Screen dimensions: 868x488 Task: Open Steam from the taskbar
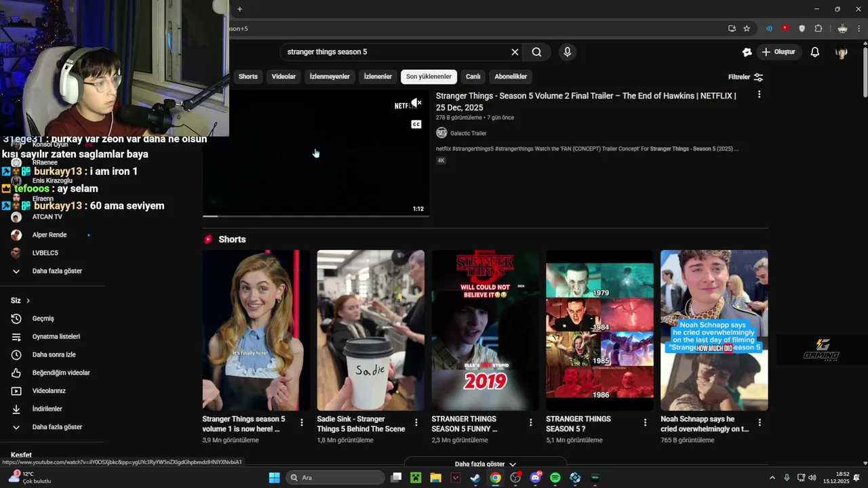pos(475,478)
